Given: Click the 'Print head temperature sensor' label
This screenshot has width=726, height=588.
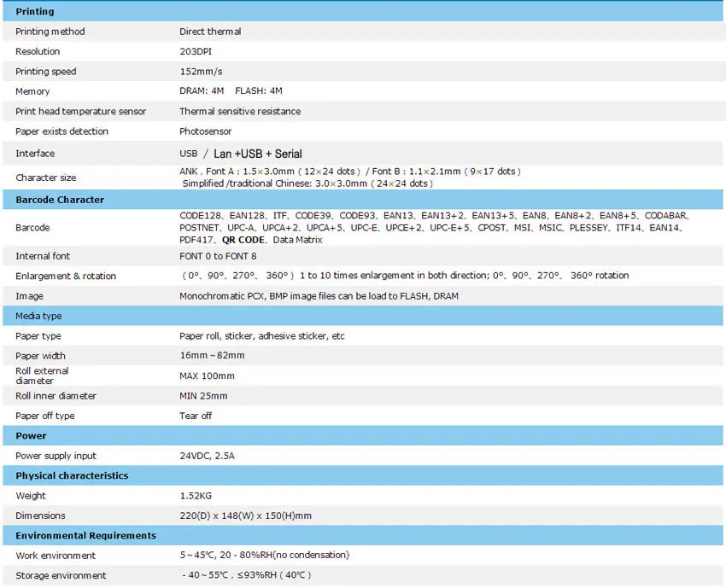Looking at the screenshot, I should coord(80,111).
